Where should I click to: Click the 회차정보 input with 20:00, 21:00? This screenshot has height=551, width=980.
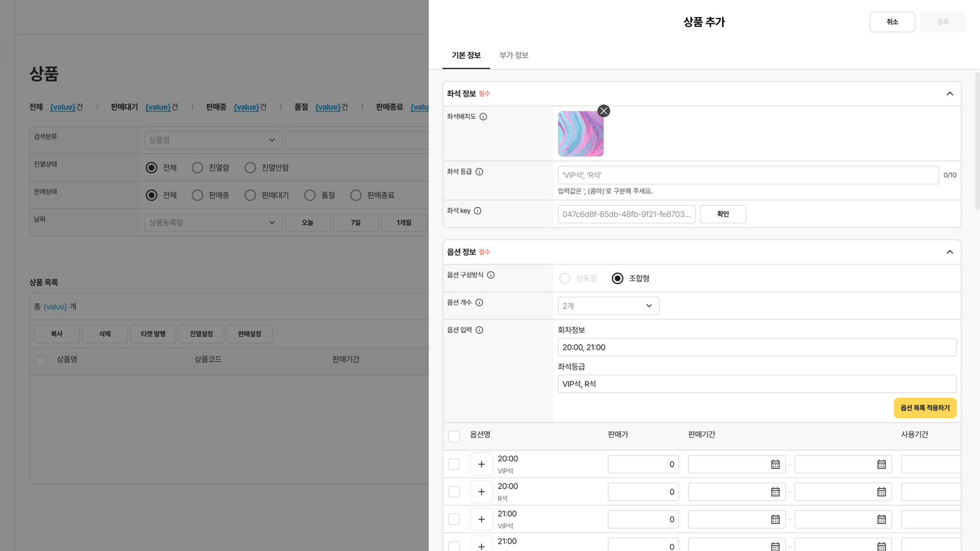[757, 347]
